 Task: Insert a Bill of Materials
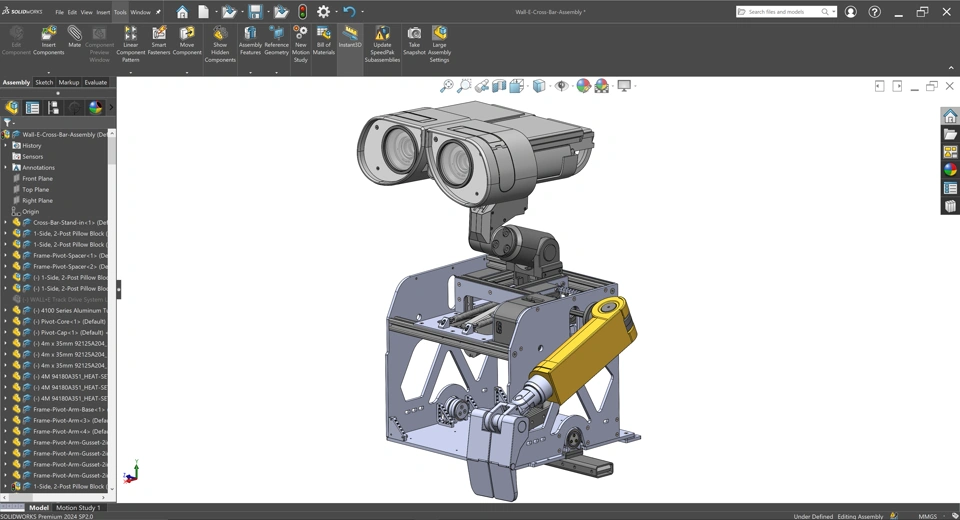[323, 40]
